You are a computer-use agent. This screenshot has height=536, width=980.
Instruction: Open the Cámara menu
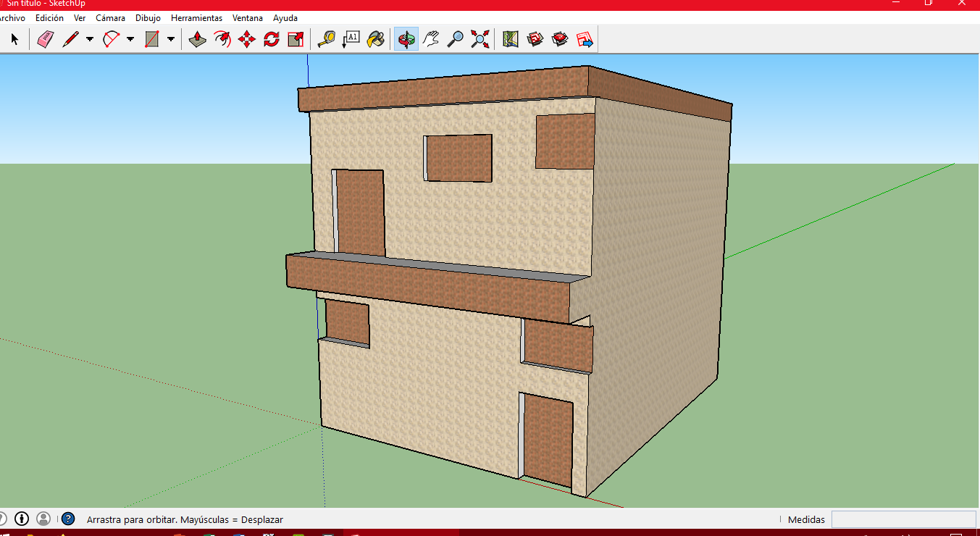[110, 17]
